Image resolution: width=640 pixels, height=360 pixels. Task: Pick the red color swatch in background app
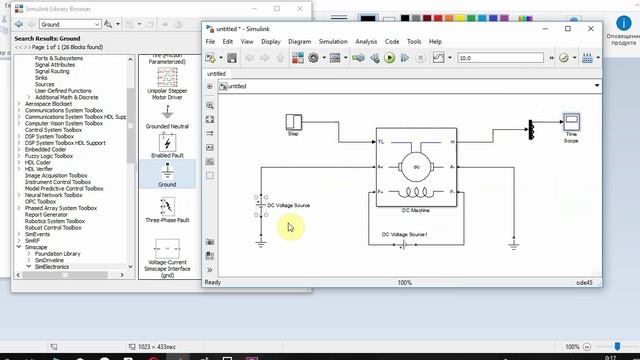click(x=438, y=18)
